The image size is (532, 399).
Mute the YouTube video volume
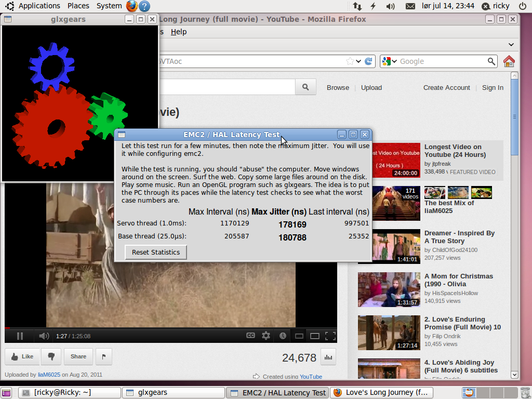(44, 336)
